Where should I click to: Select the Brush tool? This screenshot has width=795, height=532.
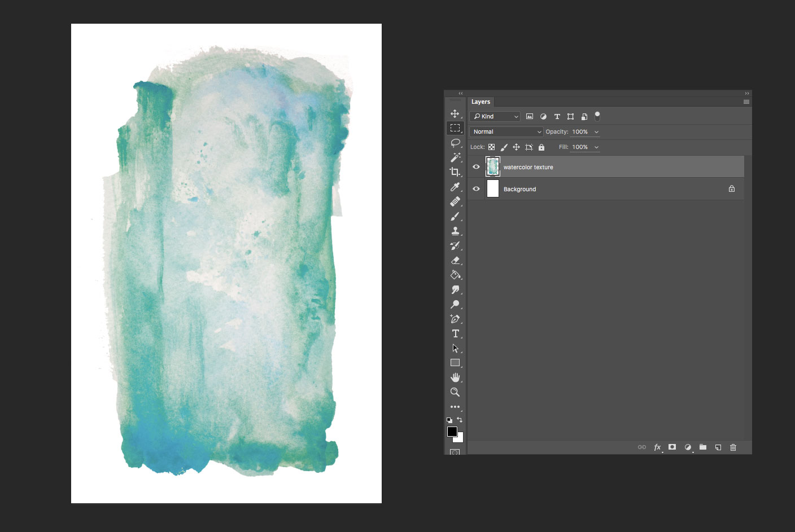click(456, 216)
